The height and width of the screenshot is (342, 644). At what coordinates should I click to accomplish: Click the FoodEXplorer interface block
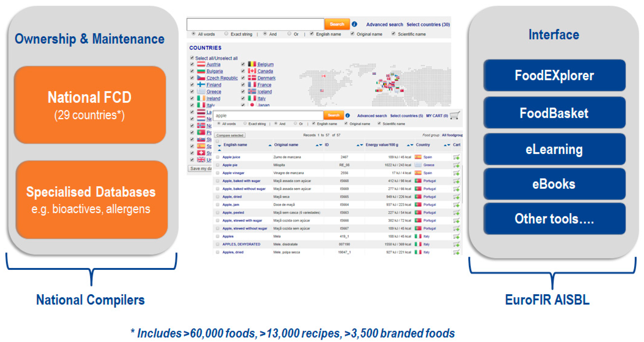pyautogui.click(x=554, y=75)
